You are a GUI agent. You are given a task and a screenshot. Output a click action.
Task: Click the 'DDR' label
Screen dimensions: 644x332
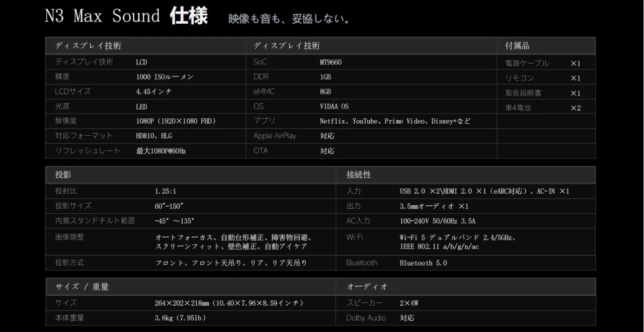point(261,77)
